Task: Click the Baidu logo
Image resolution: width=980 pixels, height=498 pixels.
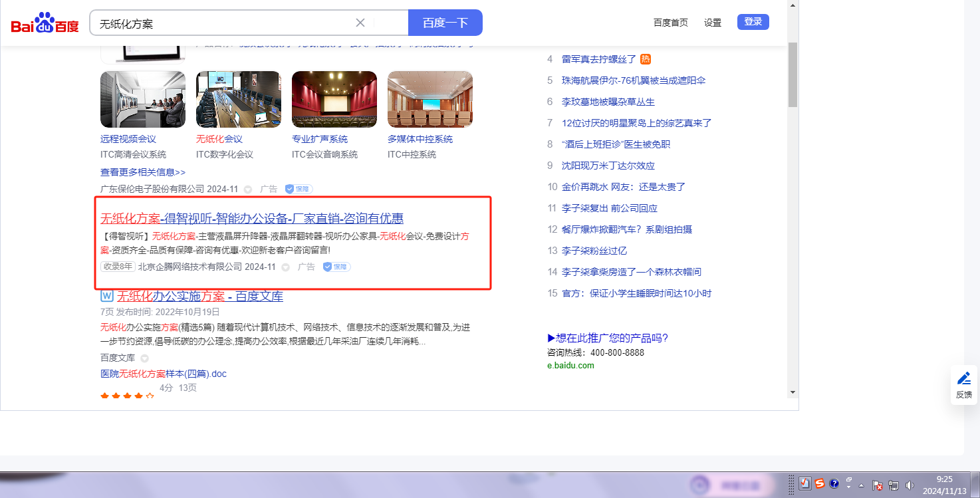Action: coord(45,23)
